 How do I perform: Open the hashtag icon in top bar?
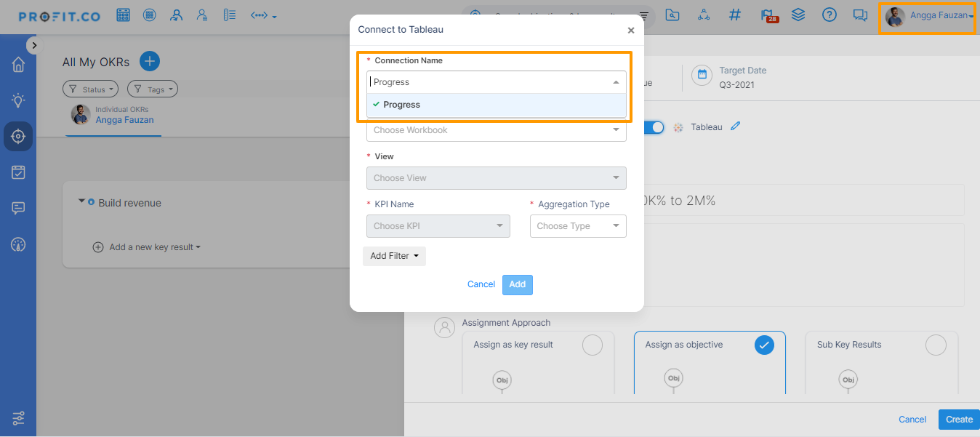click(x=735, y=15)
